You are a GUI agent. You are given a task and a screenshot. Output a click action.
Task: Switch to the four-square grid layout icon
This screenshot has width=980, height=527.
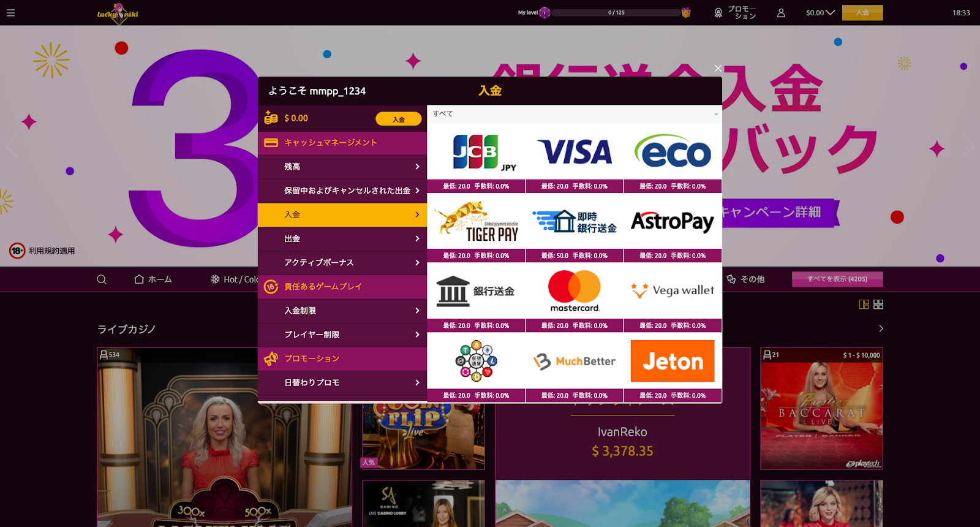[878, 305]
